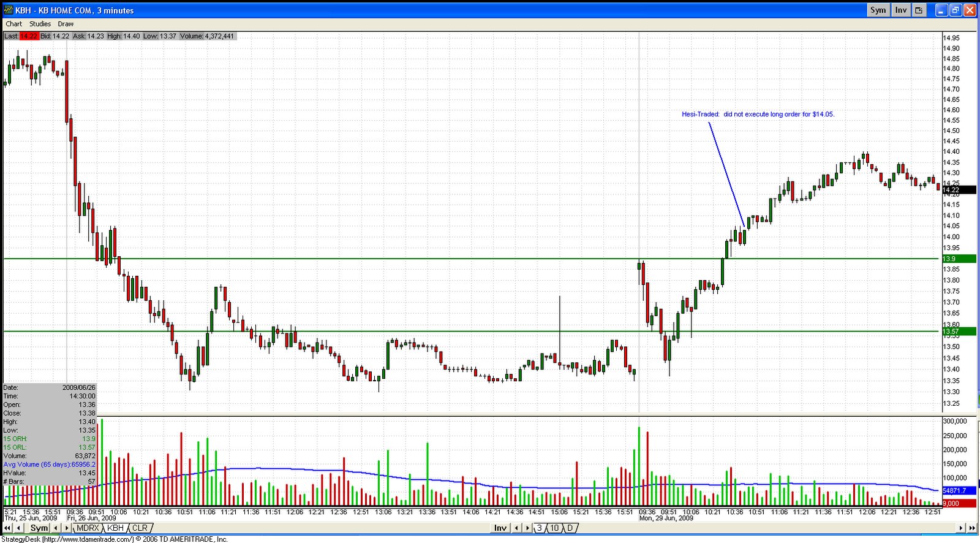Click Avg Volume (65 days) entry
980x543 pixels.
[50, 465]
